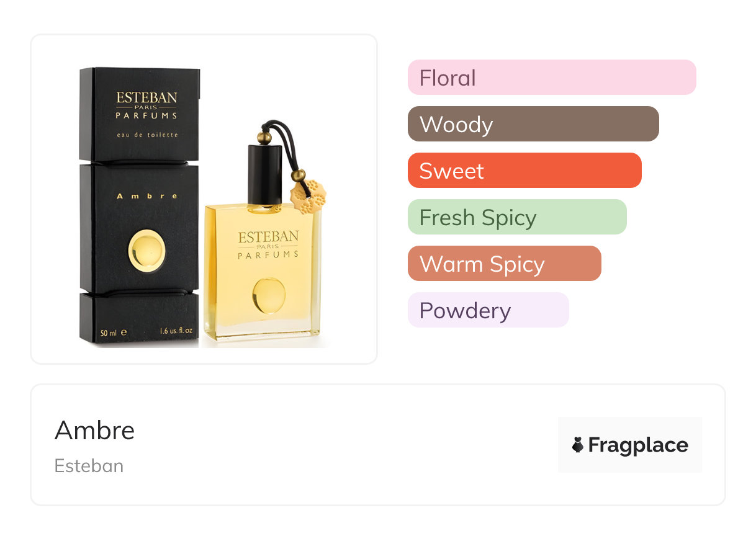Click the Esteban Parfums logo on the bottle
The width and height of the screenshot is (756, 536).
[268, 244]
